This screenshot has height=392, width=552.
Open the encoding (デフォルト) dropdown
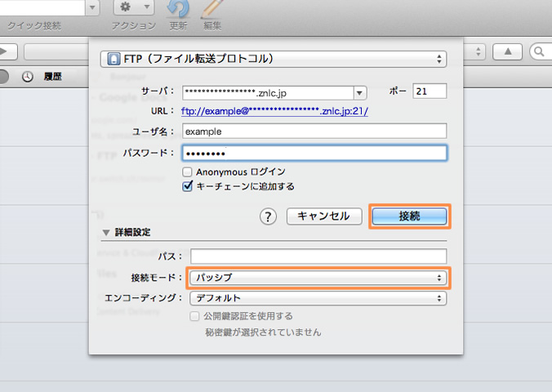click(318, 298)
